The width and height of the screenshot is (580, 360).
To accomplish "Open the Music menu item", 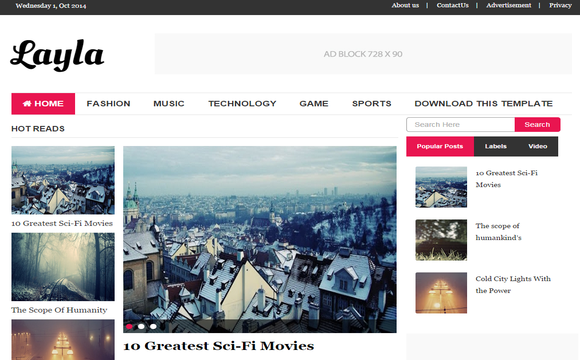I will pos(169,104).
